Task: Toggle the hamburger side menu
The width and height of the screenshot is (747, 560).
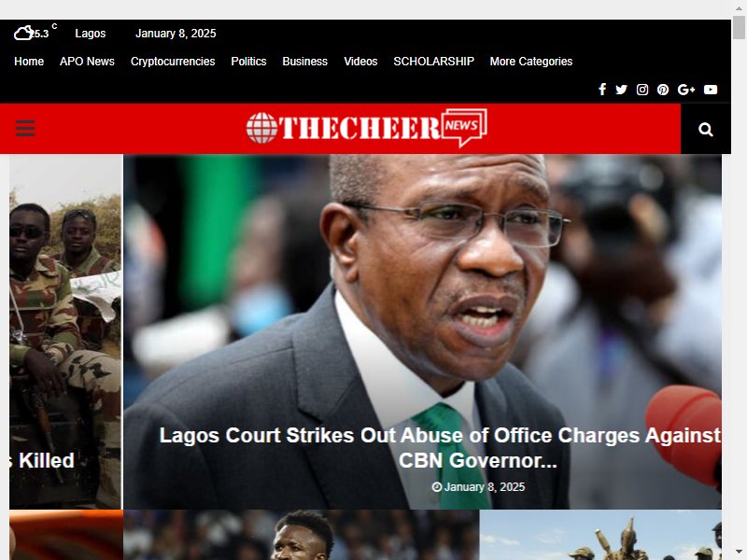Action: (25, 129)
